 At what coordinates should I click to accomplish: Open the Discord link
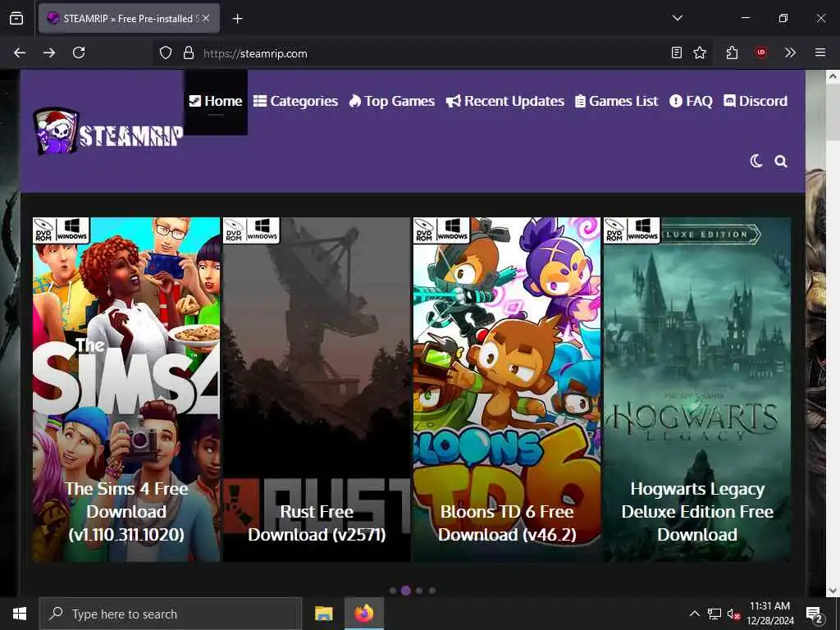[x=756, y=101]
